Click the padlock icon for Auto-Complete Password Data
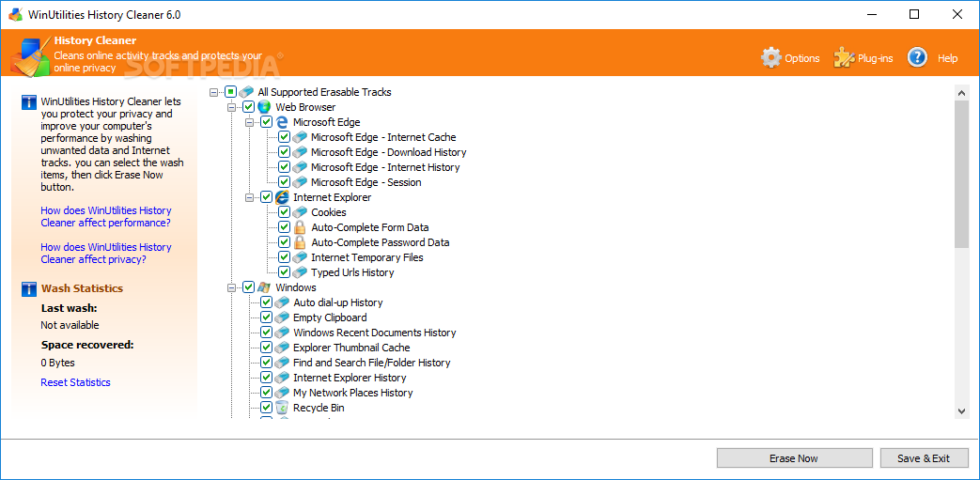980x480 pixels. tap(300, 241)
